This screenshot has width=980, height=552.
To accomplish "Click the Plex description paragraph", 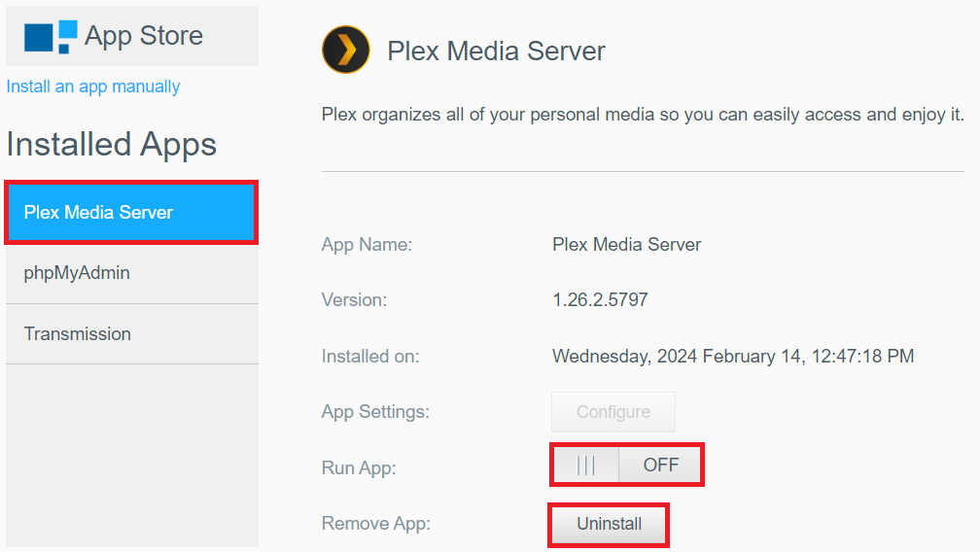I will (643, 115).
